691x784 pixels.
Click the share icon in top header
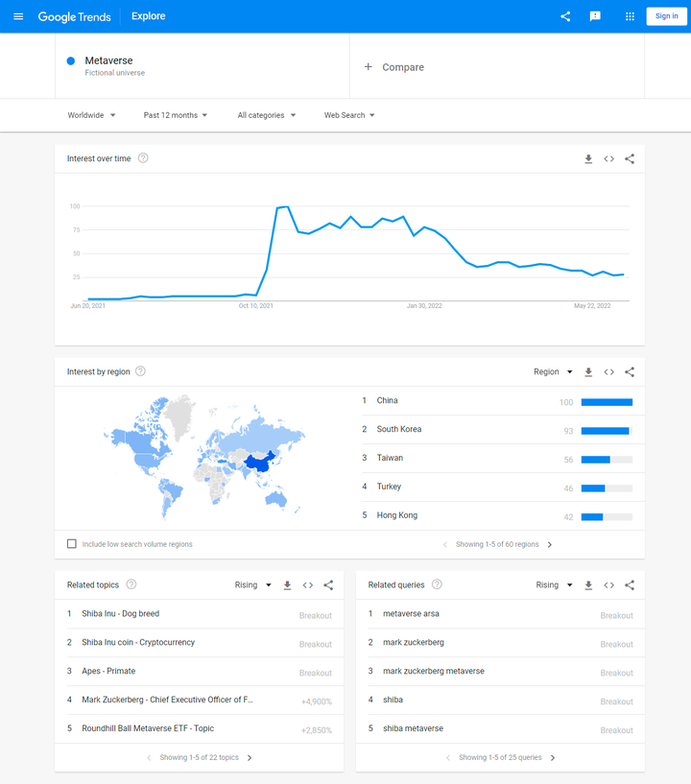point(565,16)
